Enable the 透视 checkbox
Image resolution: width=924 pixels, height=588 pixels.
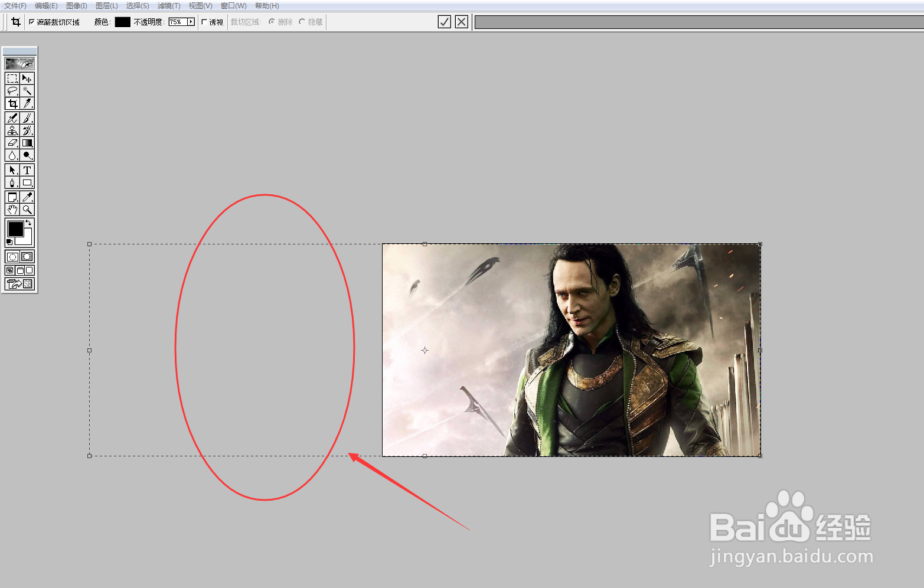[x=204, y=22]
